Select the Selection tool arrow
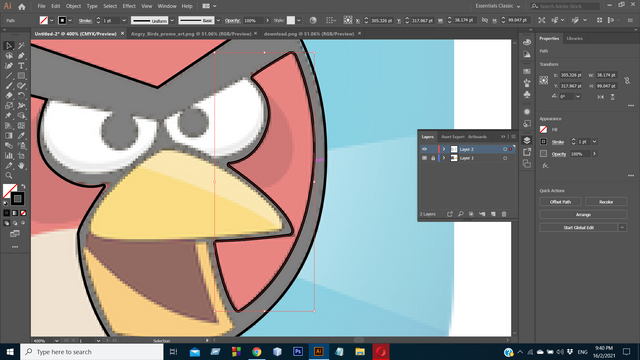Viewport: 640px width, 360px height. pyautogui.click(x=9, y=46)
